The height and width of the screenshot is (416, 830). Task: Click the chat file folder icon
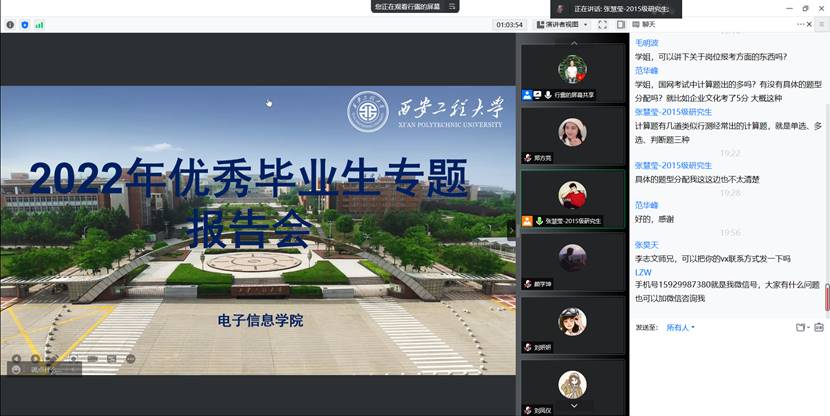[800, 327]
